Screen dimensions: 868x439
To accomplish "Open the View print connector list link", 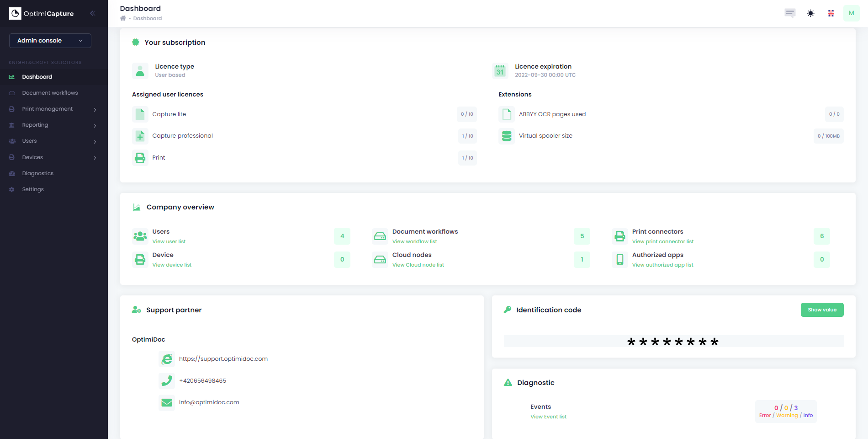I will click(663, 241).
